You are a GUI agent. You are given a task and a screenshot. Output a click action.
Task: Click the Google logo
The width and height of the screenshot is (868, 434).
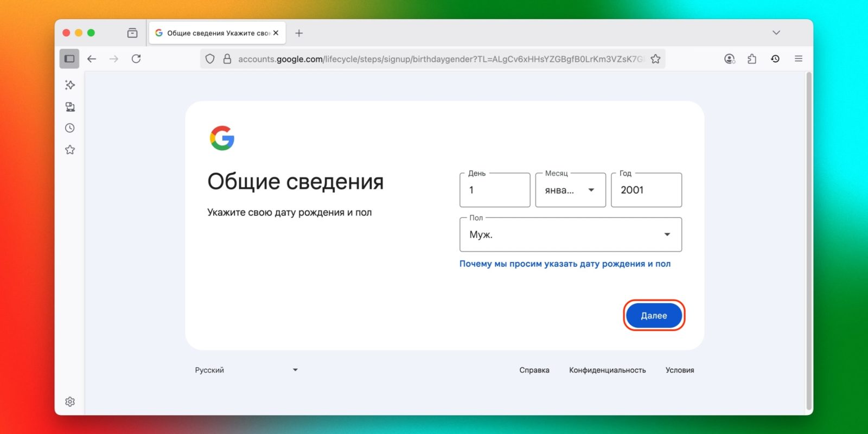coord(222,138)
